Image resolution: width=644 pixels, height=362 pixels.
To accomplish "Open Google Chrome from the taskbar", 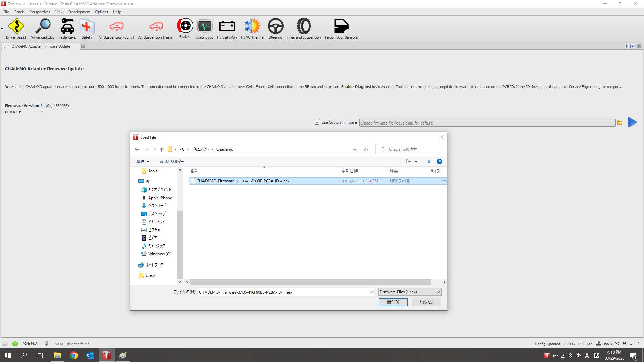I will 74,355.
